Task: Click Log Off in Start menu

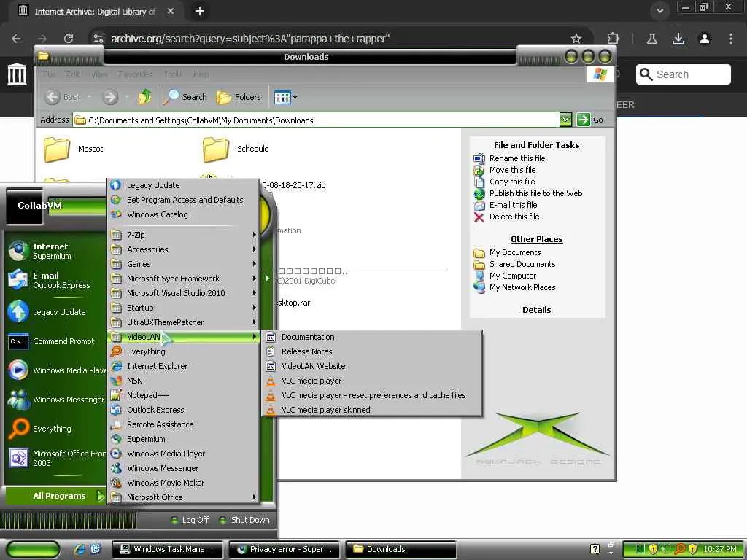Action: (x=190, y=520)
